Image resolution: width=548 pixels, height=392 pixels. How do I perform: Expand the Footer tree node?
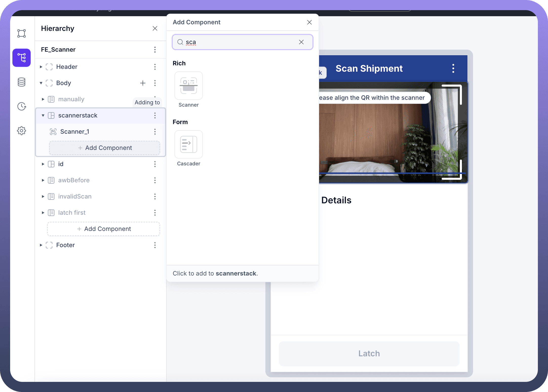point(41,245)
